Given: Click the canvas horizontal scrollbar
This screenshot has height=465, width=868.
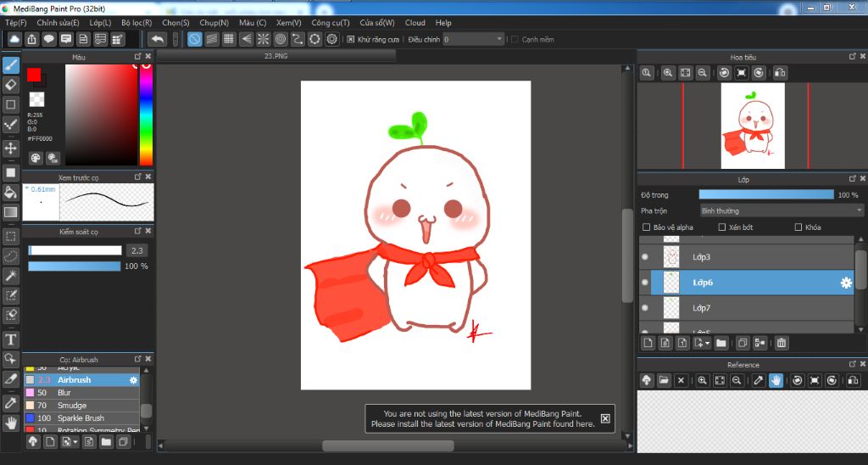Looking at the screenshot, I should [388, 445].
